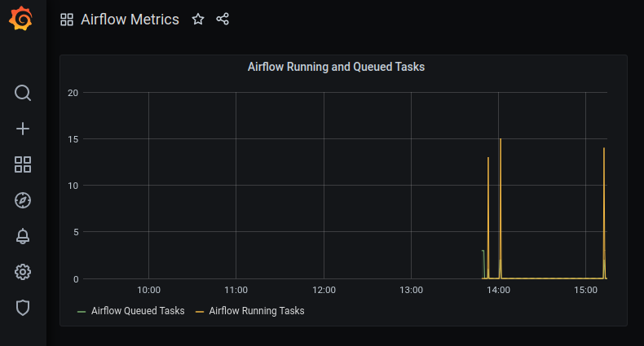Open the Explore compass icon

23,200
